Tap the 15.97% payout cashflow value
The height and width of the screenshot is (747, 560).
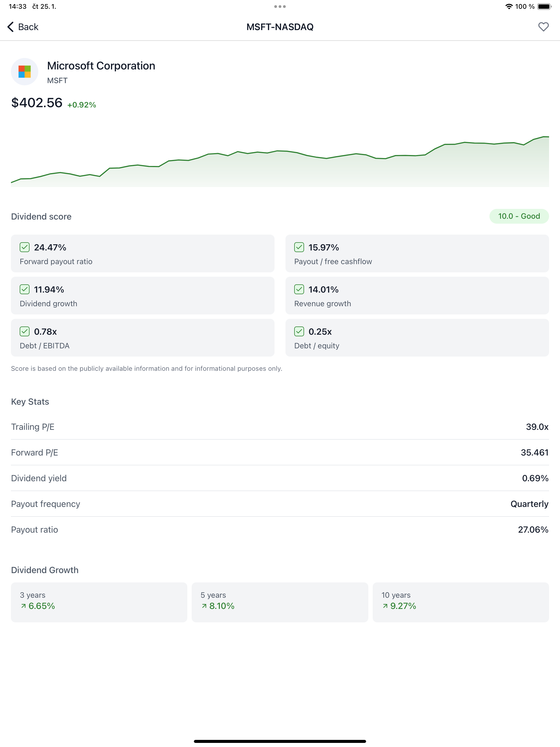click(323, 247)
